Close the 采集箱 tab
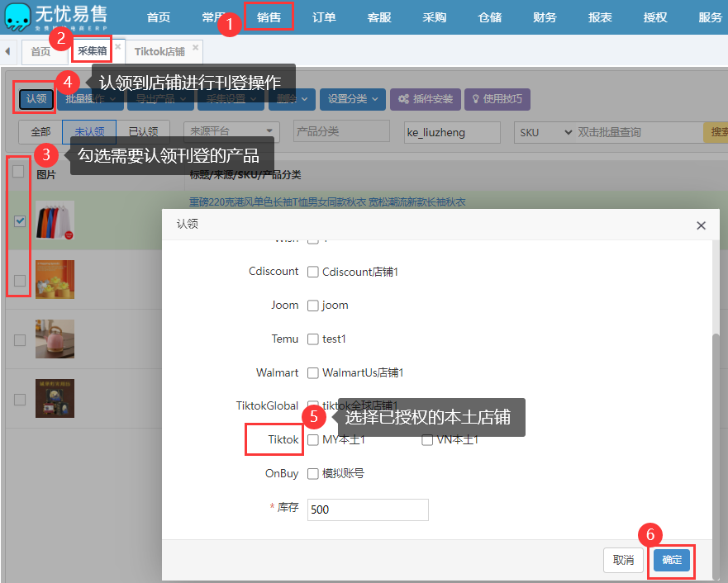Screen dimensions: 728x583 coord(118,46)
